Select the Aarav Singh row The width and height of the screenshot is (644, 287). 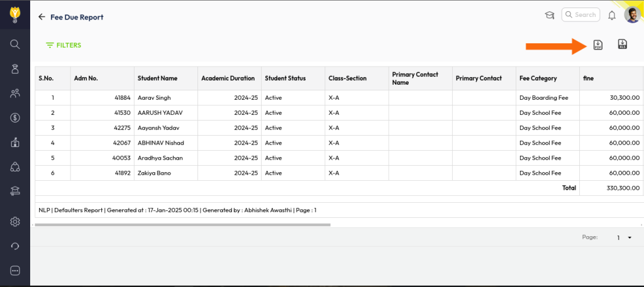point(154,98)
